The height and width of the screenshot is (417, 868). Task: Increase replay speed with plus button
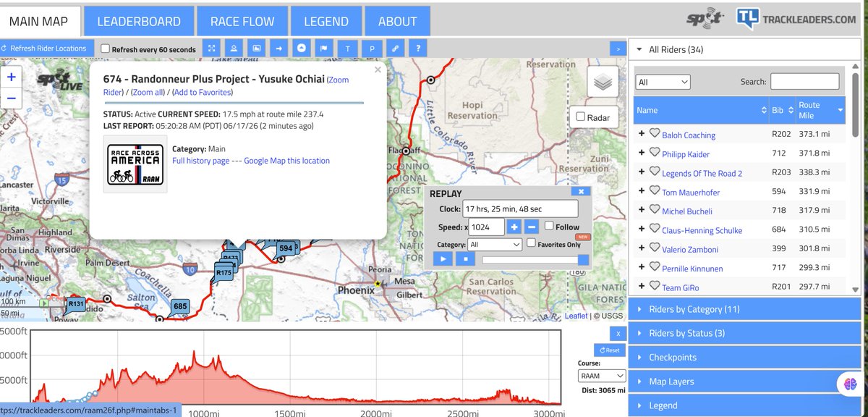pyautogui.click(x=514, y=227)
